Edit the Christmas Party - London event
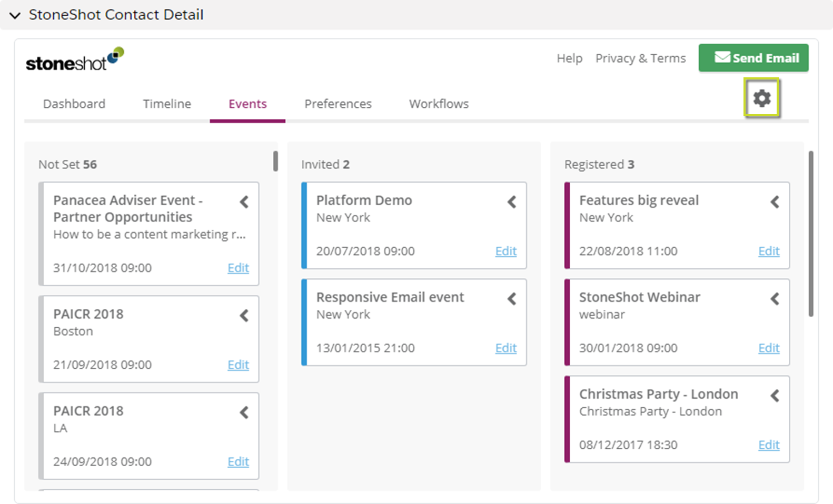 tap(769, 445)
